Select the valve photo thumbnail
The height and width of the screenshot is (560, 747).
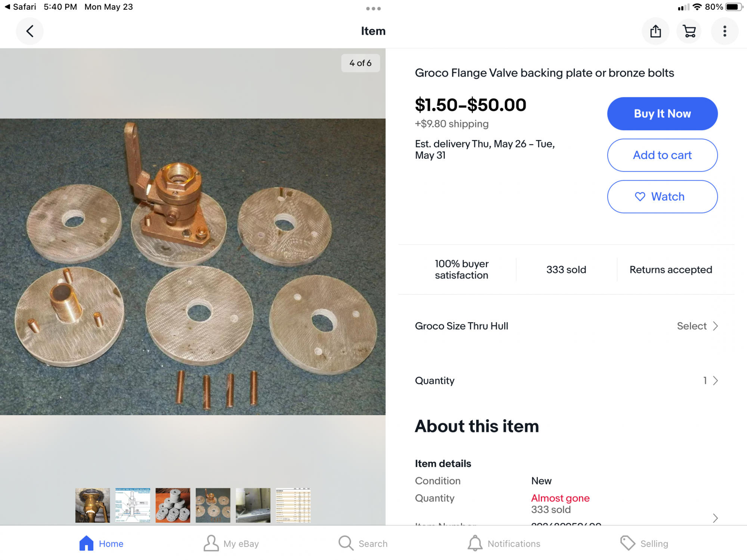tap(93, 505)
